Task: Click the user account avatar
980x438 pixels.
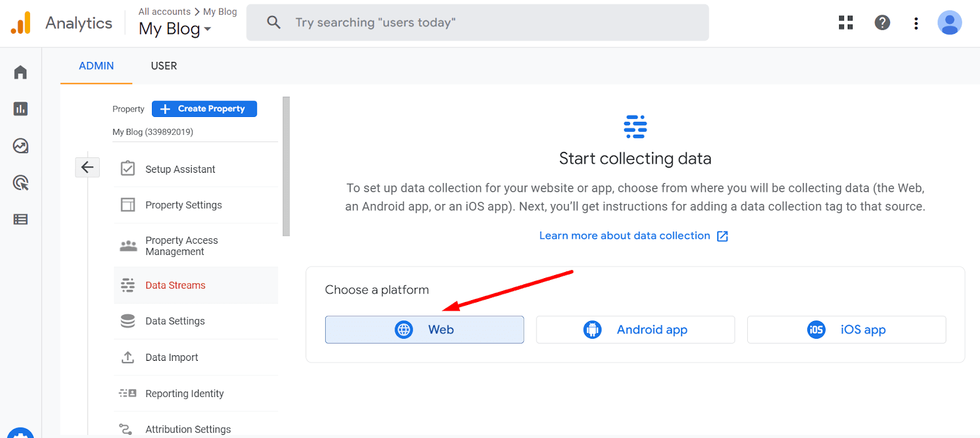Action: click(949, 23)
